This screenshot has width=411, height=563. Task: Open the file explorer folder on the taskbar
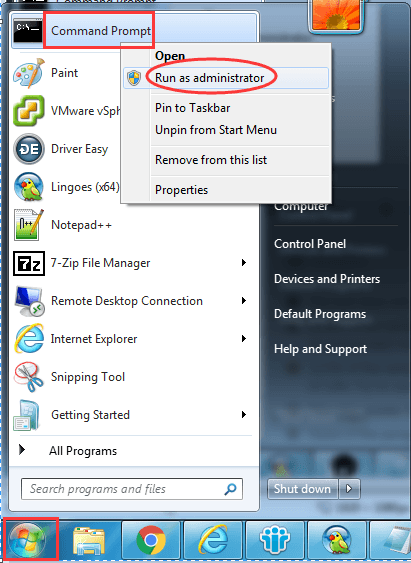point(89,540)
